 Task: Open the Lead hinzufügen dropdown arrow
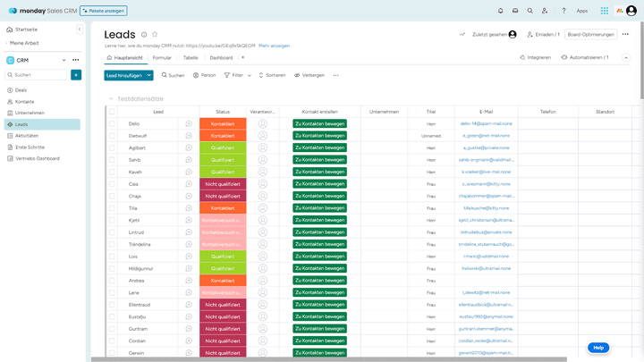click(148, 75)
